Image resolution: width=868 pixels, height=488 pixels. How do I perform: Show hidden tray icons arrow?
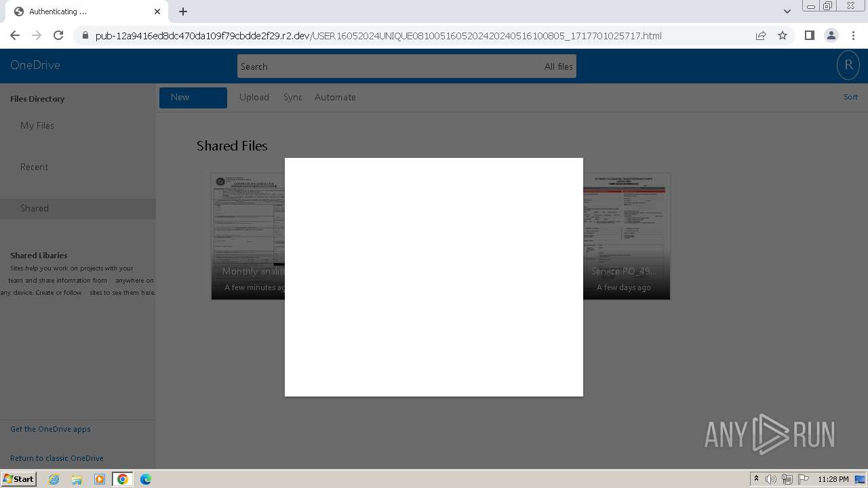(756, 479)
